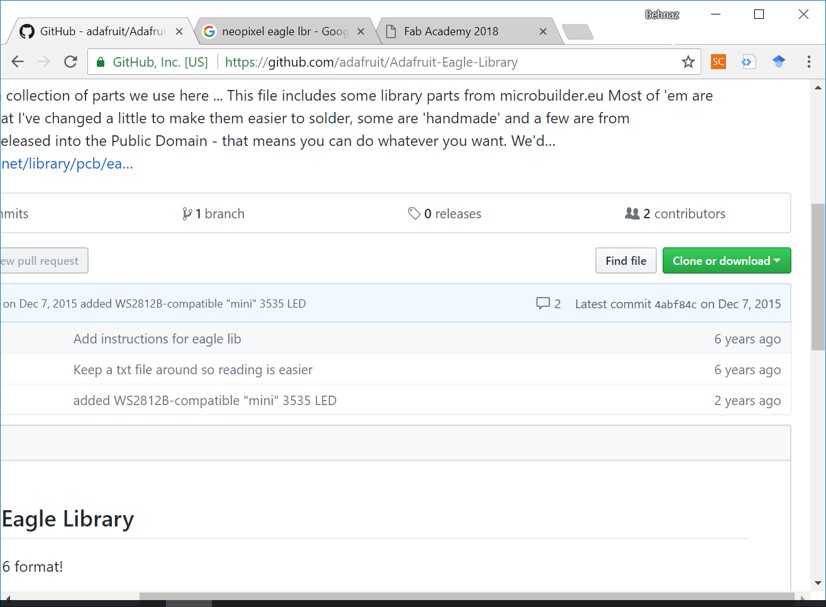Click the New pull request button
The image size is (826, 607).
43,261
